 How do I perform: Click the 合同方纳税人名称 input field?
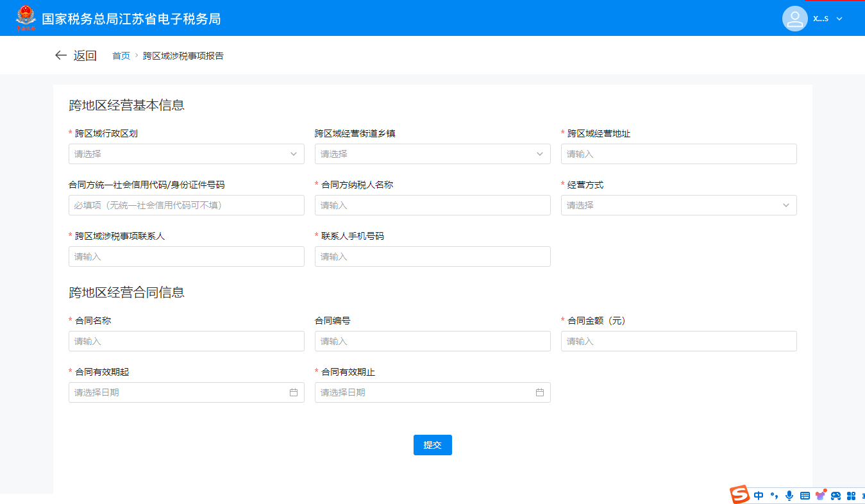[432, 205]
